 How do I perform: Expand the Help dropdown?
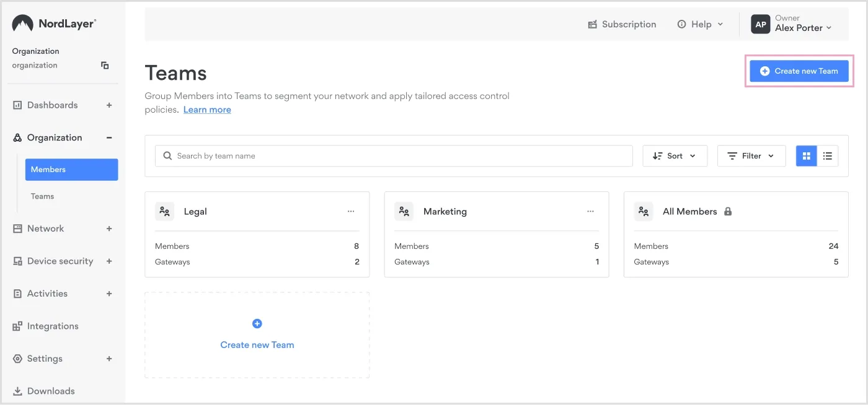tap(701, 24)
